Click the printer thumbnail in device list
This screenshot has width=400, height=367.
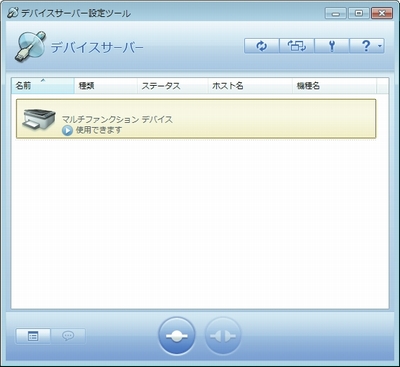pyautogui.click(x=39, y=120)
